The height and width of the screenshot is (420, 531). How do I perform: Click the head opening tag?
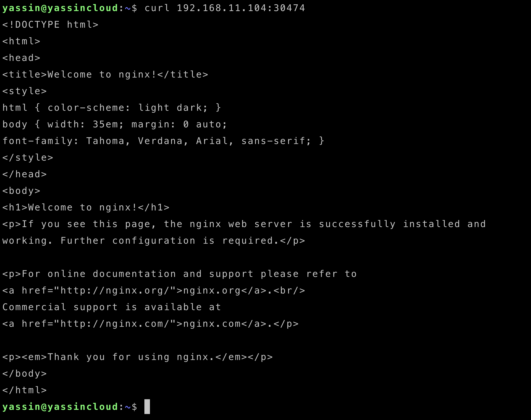point(20,58)
